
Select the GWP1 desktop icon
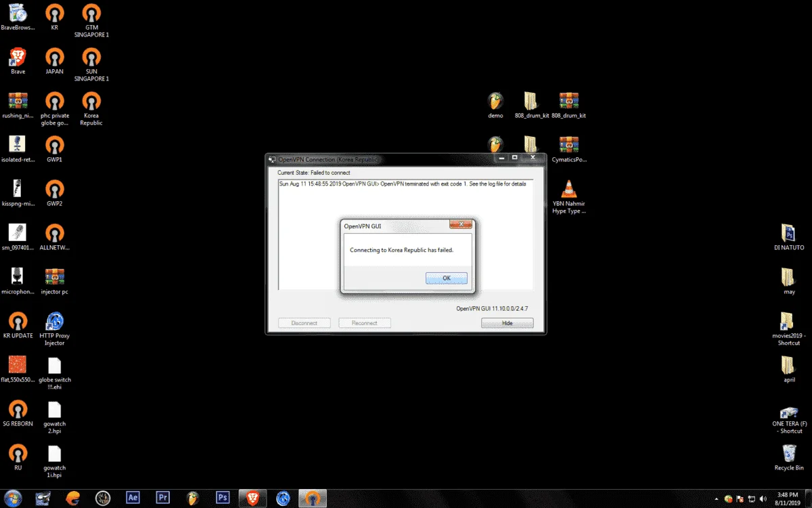tap(54, 149)
